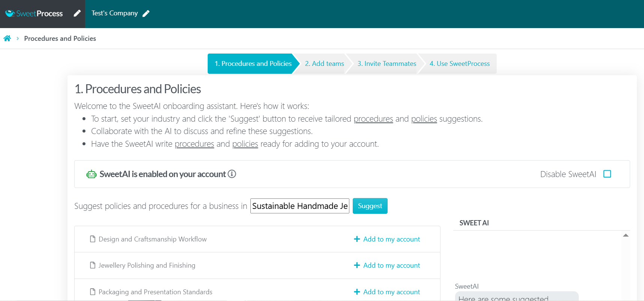Image resolution: width=644 pixels, height=301 pixels.
Task: Add Design and Craftsmanship Workflow to my account
Action: tap(391, 239)
